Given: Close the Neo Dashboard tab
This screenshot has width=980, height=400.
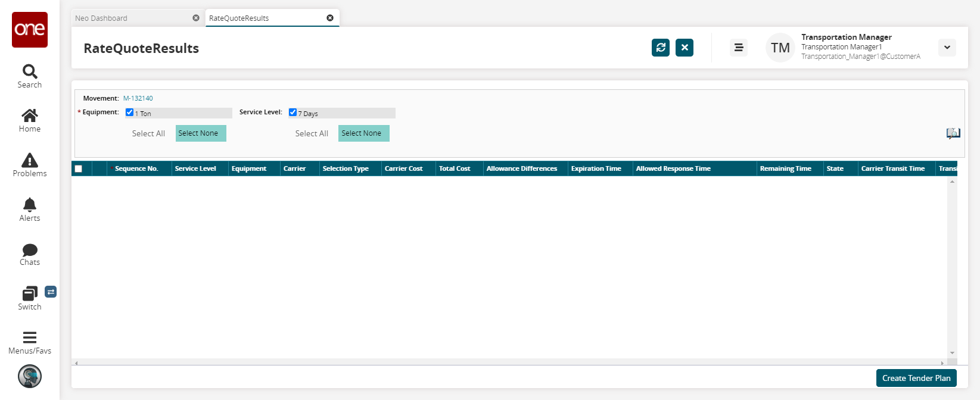Looking at the screenshot, I should pyautogui.click(x=196, y=18).
